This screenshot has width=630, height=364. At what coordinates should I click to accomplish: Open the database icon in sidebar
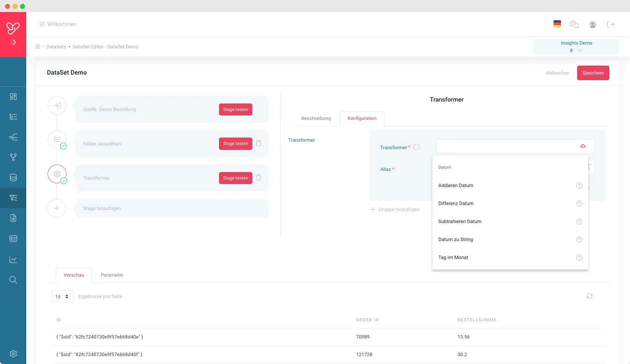tap(13, 177)
